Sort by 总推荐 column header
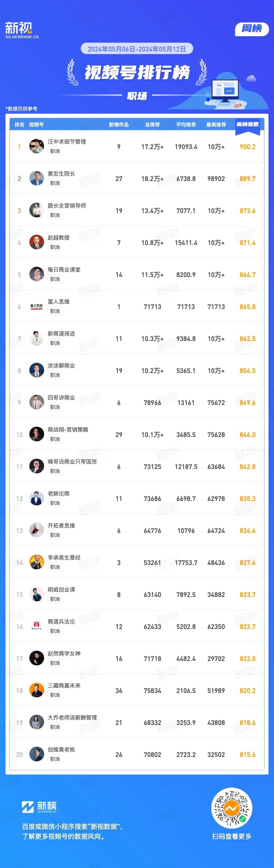The image size is (274, 868). pyautogui.click(x=152, y=125)
